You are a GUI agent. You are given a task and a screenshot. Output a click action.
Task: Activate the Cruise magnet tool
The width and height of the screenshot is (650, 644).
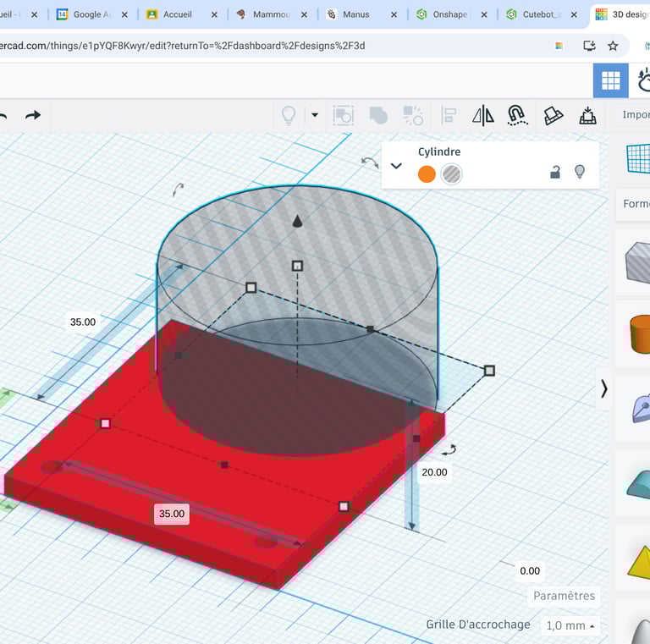[x=517, y=116]
